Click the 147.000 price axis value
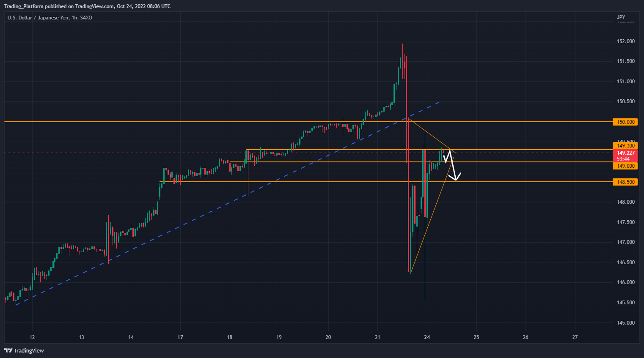The height and width of the screenshot is (358, 644). click(626, 242)
